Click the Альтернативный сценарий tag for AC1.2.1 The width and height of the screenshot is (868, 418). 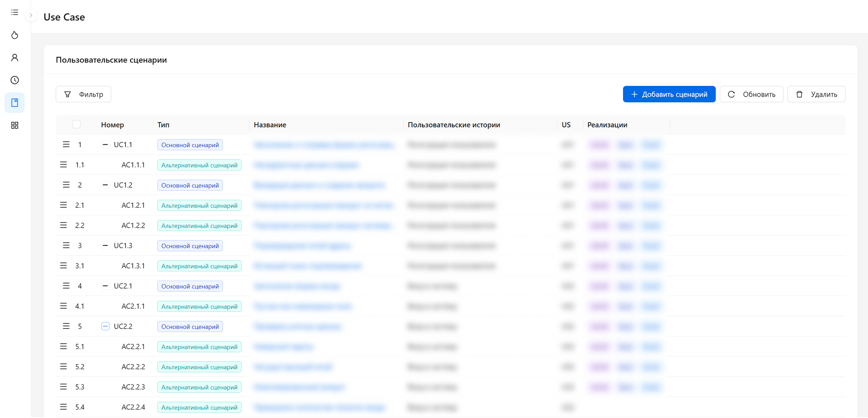[x=199, y=206]
